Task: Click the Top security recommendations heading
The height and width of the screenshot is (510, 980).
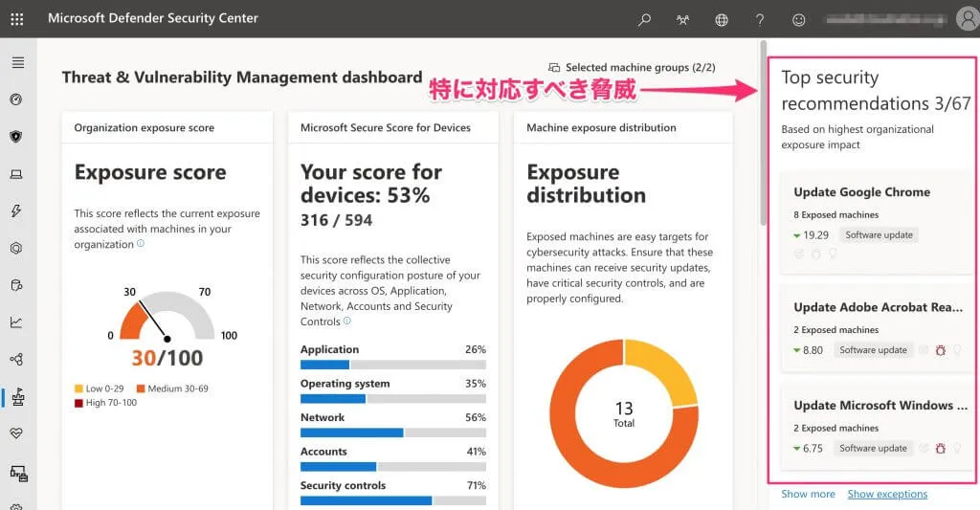Action: (x=876, y=90)
